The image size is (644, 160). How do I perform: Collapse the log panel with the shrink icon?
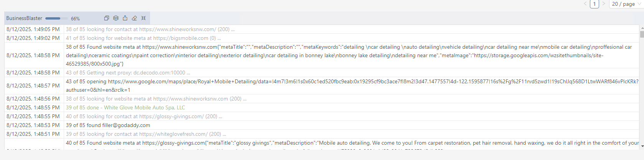click(x=144, y=18)
